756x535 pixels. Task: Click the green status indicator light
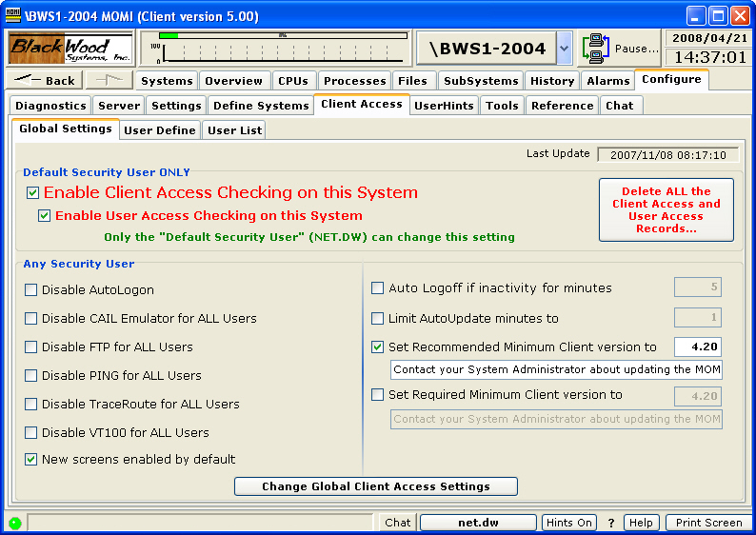point(15,523)
